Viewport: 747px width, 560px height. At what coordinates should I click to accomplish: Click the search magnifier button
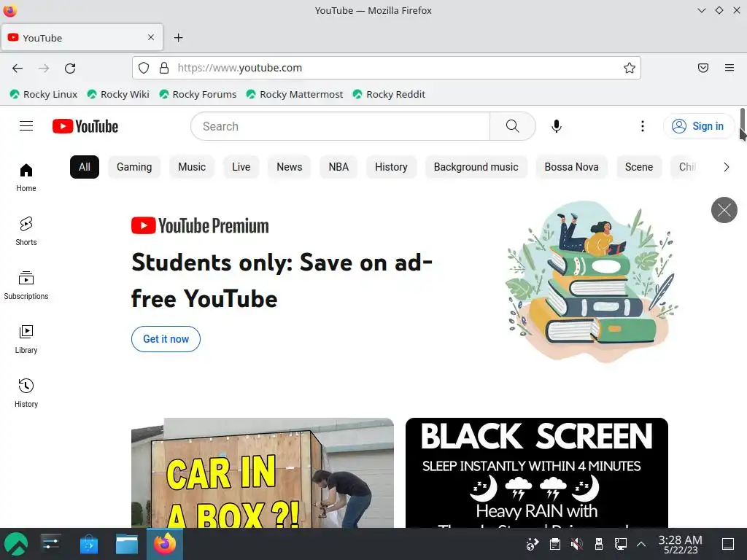(513, 126)
